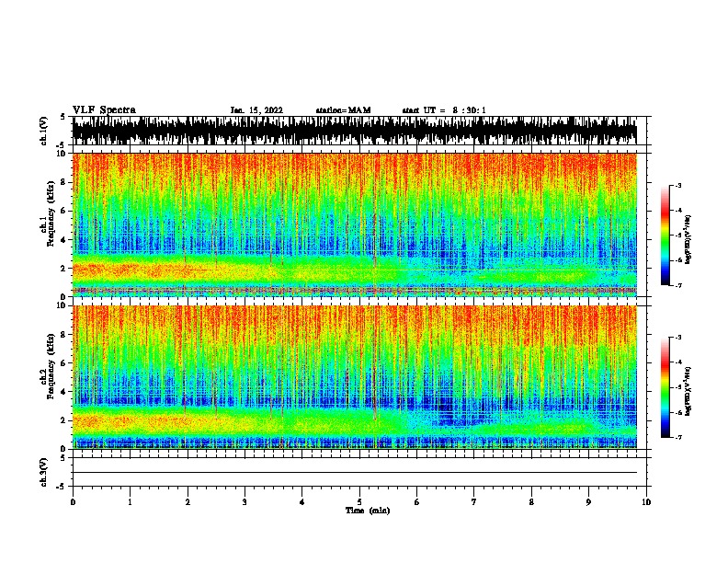Click the ch.2 spectrogram color bar
The image size is (728, 563).
click(665, 387)
